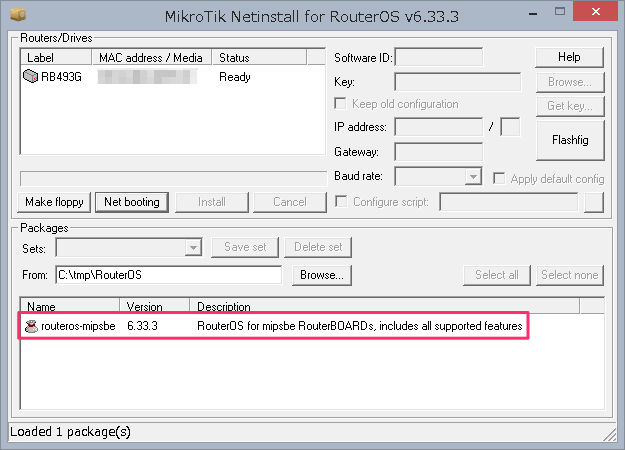The image size is (625, 450).
Task: Click the Status column header
Action: 259,57
